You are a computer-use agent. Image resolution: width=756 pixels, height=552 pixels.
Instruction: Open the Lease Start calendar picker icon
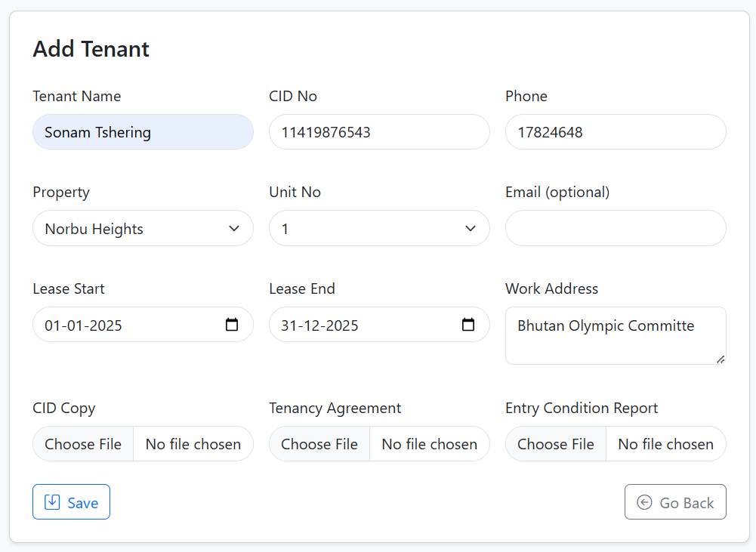tap(232, 325)
